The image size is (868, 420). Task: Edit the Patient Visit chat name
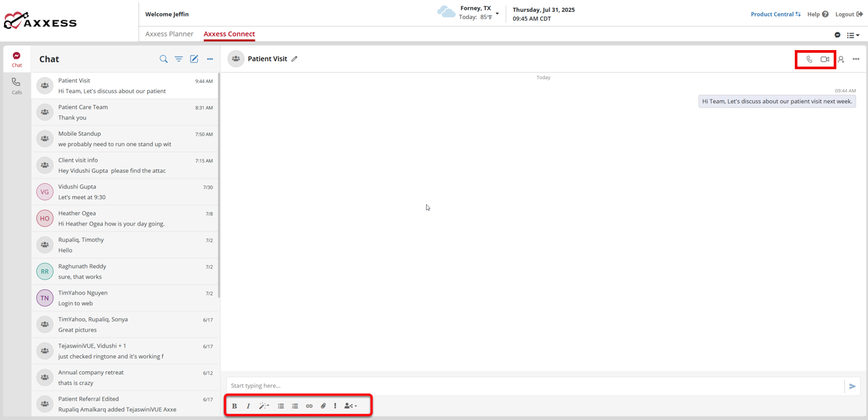[295, 59]
